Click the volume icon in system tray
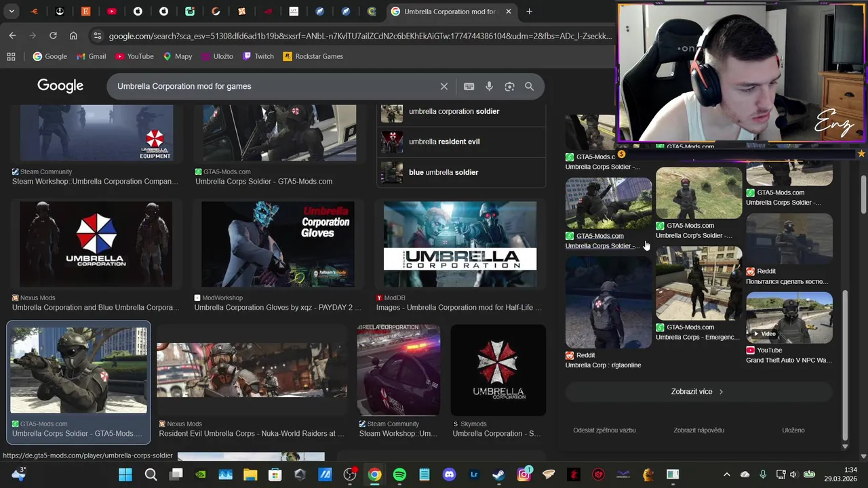This screenshot has height=488, width=868. coord(794,474)
